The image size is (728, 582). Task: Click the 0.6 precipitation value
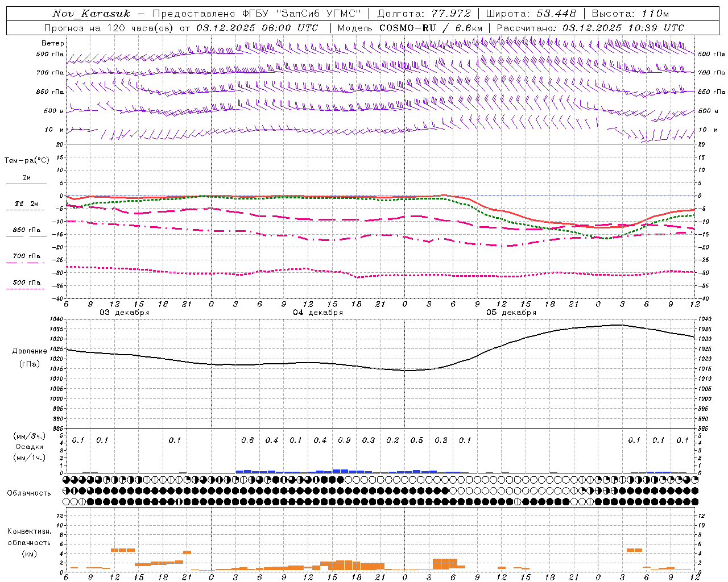[x=247, y=440]
